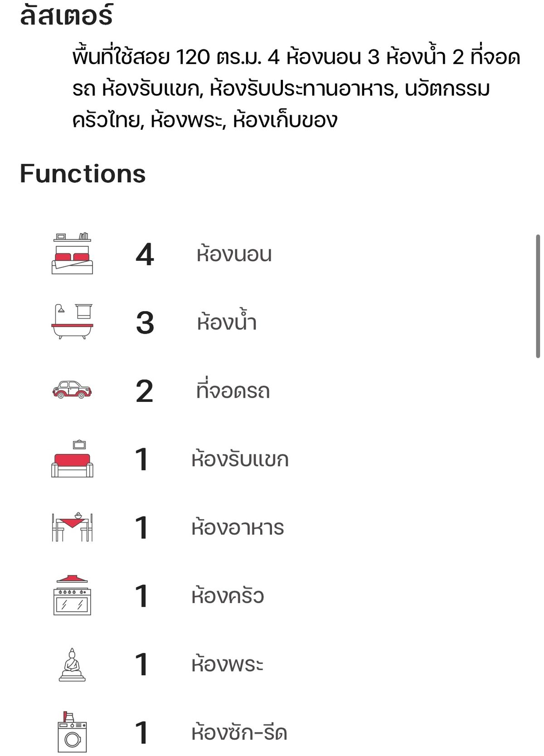The width and height of the screenshot is (544, 756).
Task: Tap the washing machine laundry icon
Action: point(72,732)
